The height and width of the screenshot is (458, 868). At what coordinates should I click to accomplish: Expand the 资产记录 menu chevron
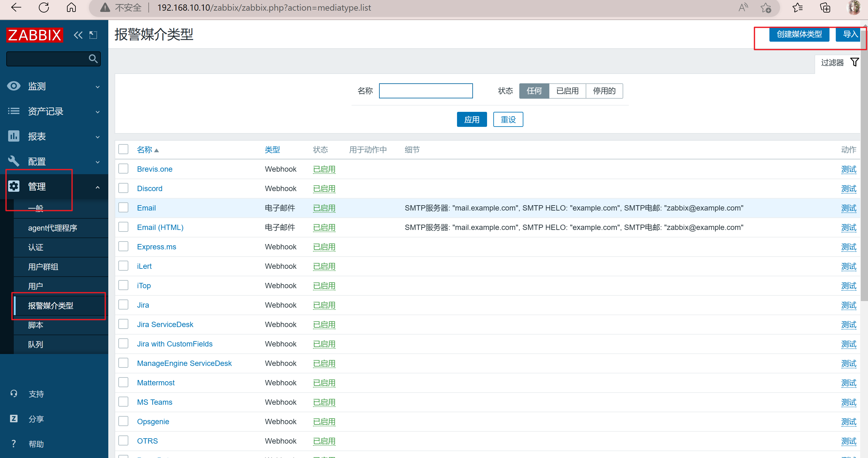(98, 112)
